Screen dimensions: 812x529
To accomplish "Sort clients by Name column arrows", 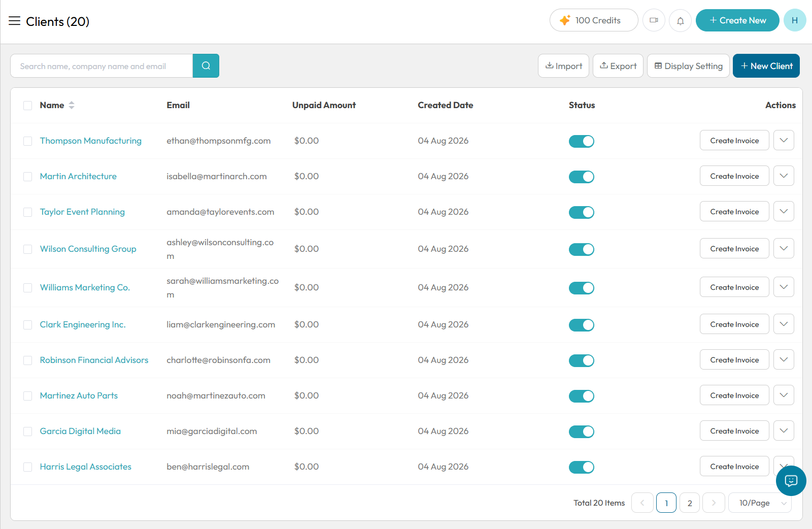I will 72,105.
